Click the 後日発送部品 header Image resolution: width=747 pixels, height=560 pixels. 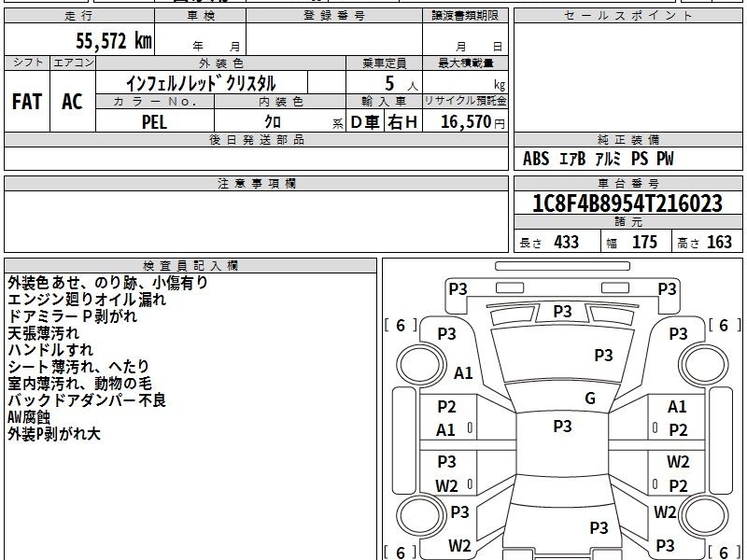click(256, 139)
